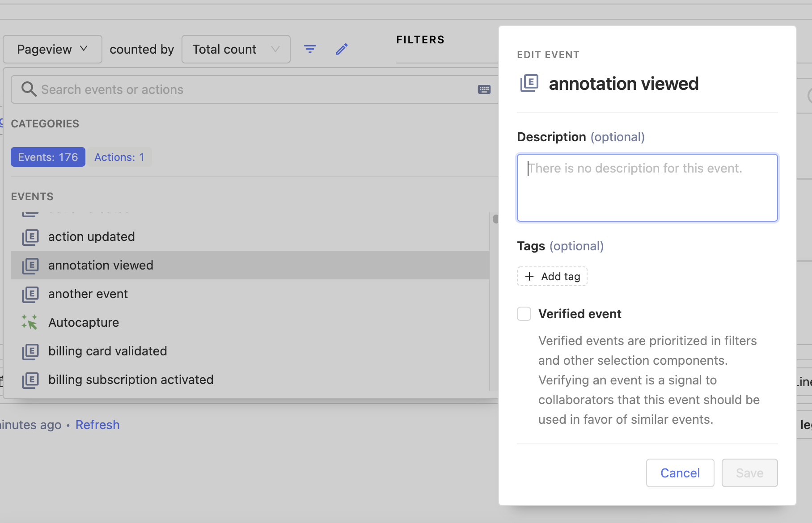
Task: Click the event icon next to annotation viewed title
Action: click(x=529, y=84)
